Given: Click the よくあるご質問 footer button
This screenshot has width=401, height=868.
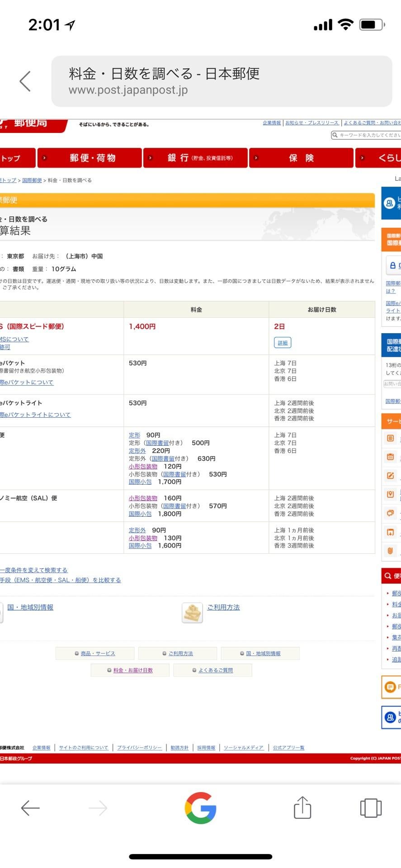Looking at the screenshot, I should pos(213,670).
